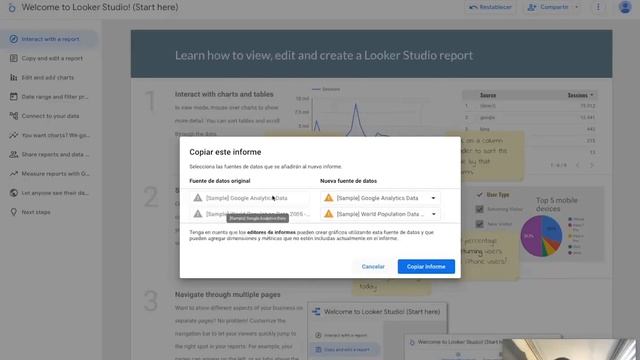
Task: Click orange warning icon in new World Population Data dropdown
Action: click(329, 214)
